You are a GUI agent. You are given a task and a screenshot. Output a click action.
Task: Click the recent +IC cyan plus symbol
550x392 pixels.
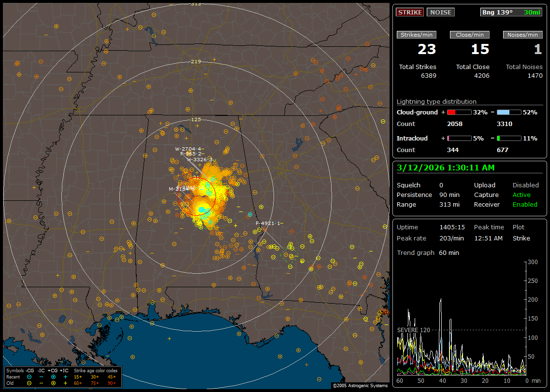point(65,377)
